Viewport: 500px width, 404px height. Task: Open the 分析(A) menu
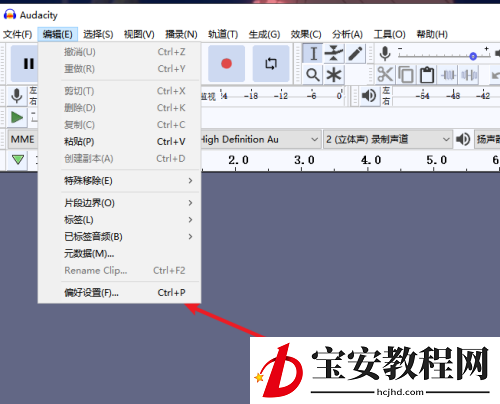[x=347, y=34]
